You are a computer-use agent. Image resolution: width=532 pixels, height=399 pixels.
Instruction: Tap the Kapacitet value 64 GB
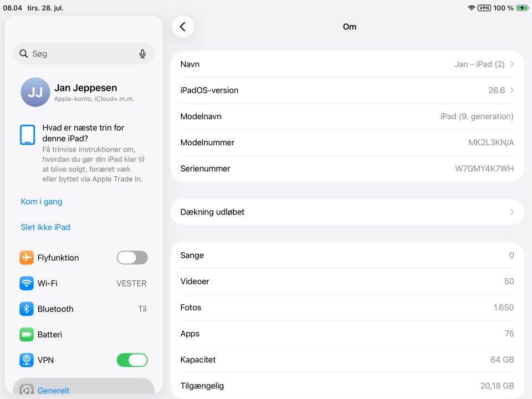click(502, 360)
